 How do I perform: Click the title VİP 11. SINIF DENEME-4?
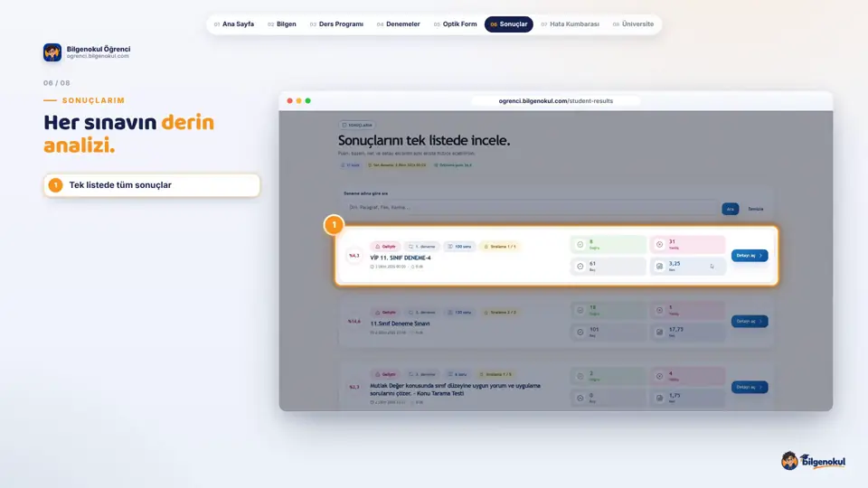(x=401, y=258)
